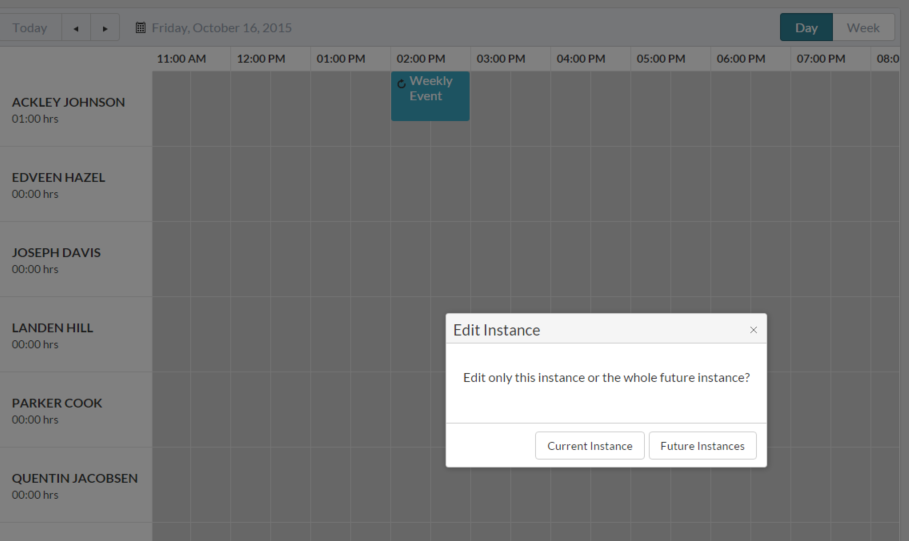Click the recurrence icon on Weekly Event

(x=401, y=84)
